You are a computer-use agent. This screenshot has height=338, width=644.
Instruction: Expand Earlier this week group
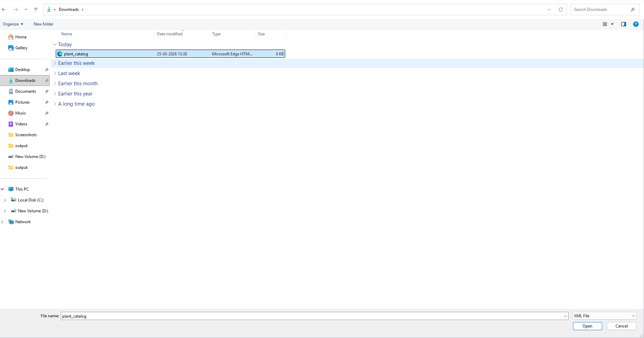tap(55, 63)
